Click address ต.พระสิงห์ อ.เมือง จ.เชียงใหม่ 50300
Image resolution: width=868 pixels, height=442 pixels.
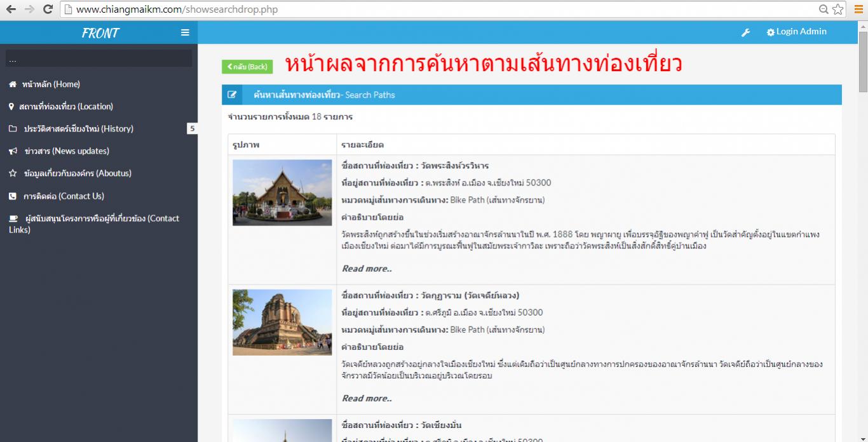pyautogui.click(x=489, y=183)
